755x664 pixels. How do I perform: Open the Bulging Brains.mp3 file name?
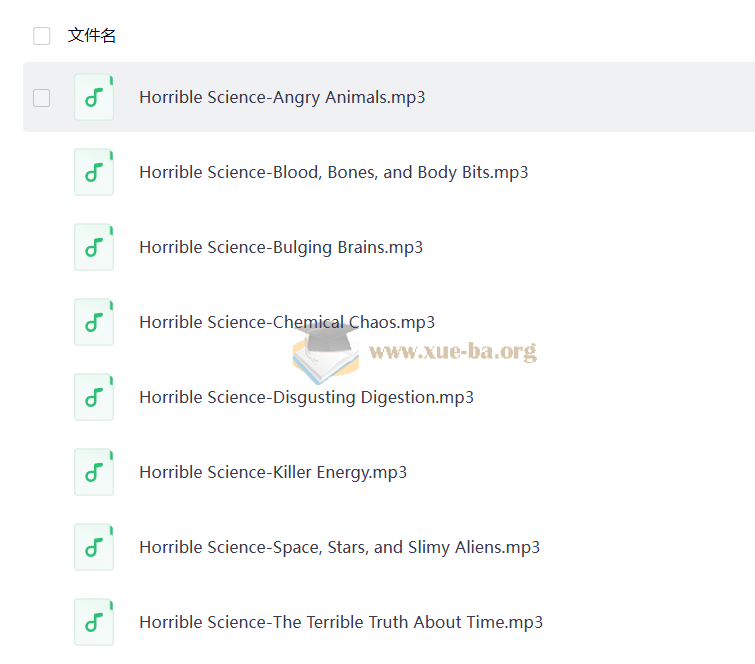pyautogui.click(x=280, y=247)
